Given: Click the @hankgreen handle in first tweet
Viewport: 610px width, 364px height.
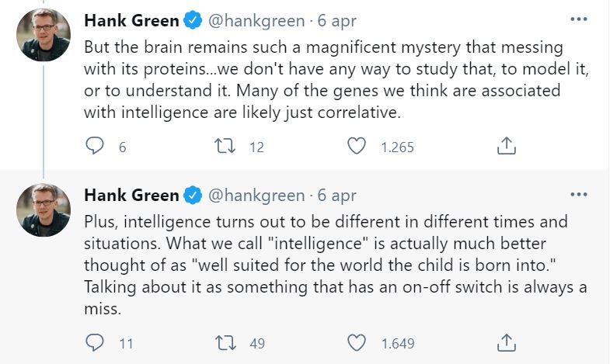Looking at the screenshot, I should [256, 19].
